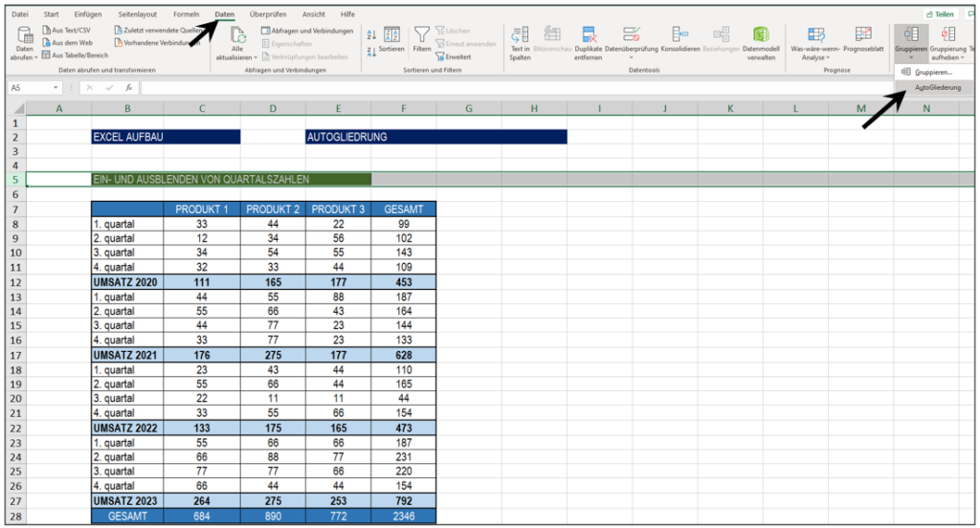Select the UMSATZ 2021 cell

(127, 355)
